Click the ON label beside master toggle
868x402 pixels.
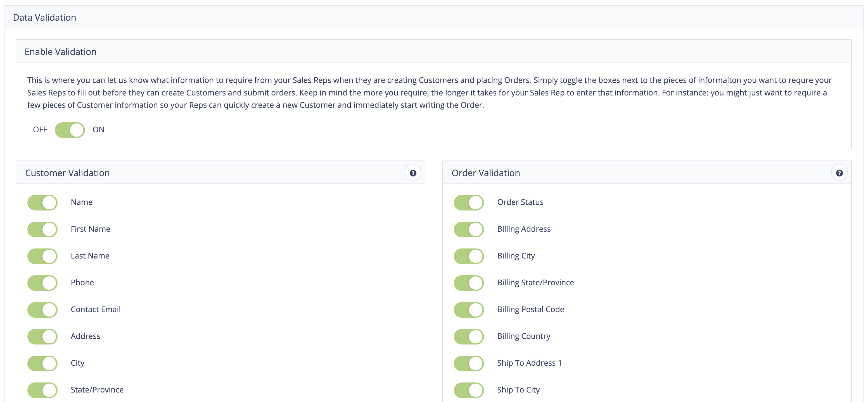click(98, 130)
